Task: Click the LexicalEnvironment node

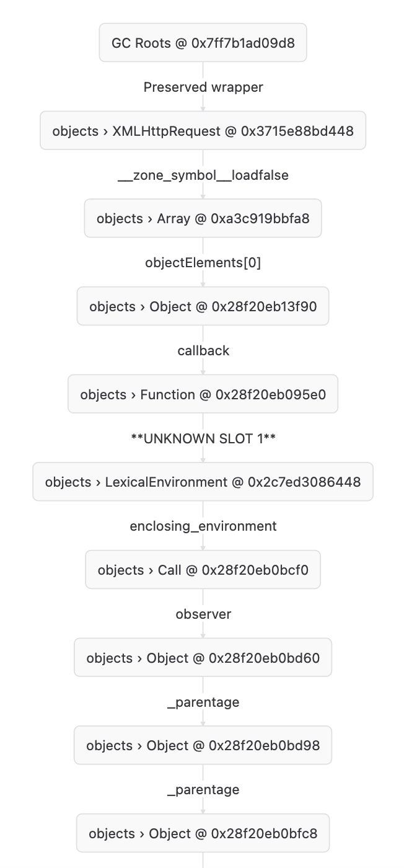Action: (203, 482)
